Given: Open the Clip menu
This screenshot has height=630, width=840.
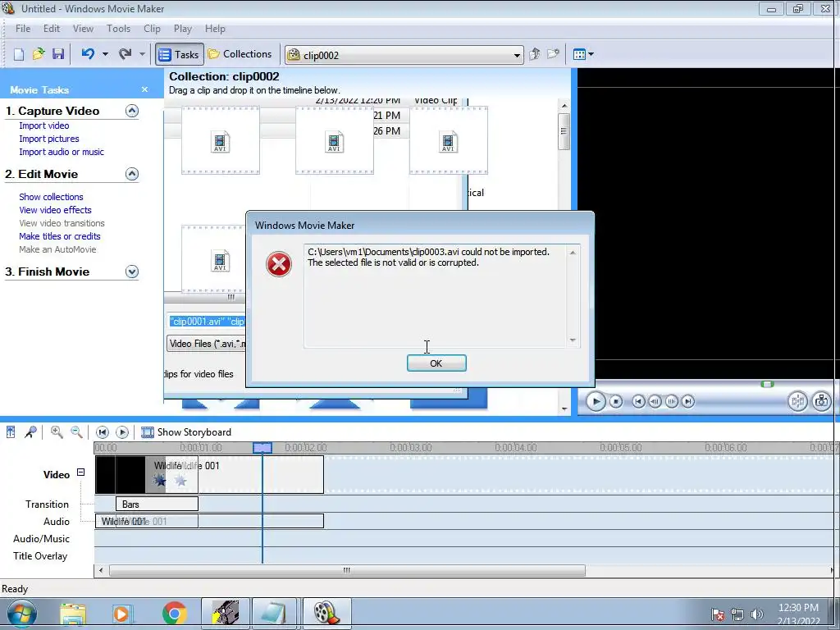Looking at the screenshot, I should coord(152,29).
